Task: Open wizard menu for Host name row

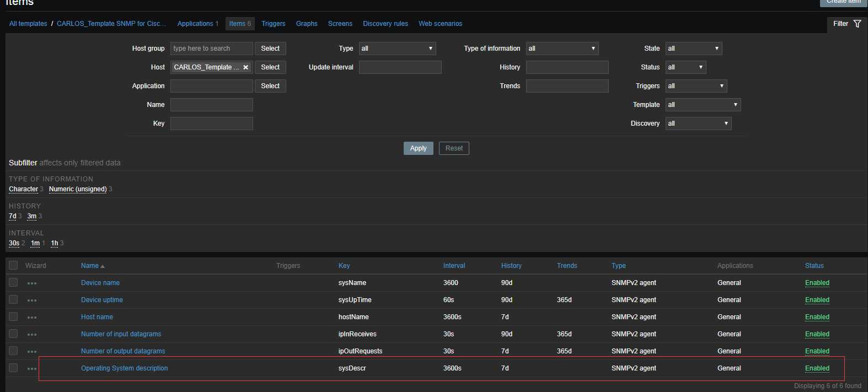Action: pyautogui.click(x=32, y=318)
